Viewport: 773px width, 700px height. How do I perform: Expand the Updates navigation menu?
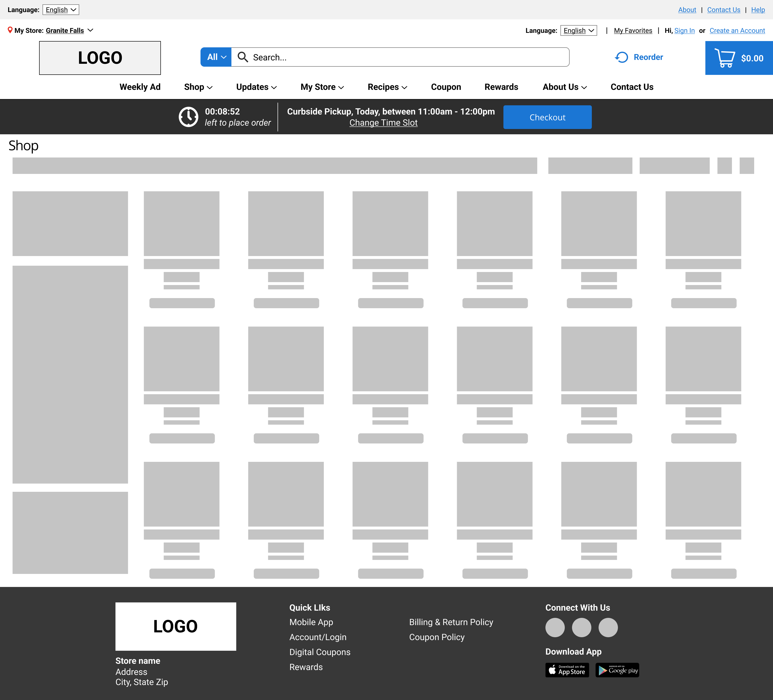click(257, 87)
